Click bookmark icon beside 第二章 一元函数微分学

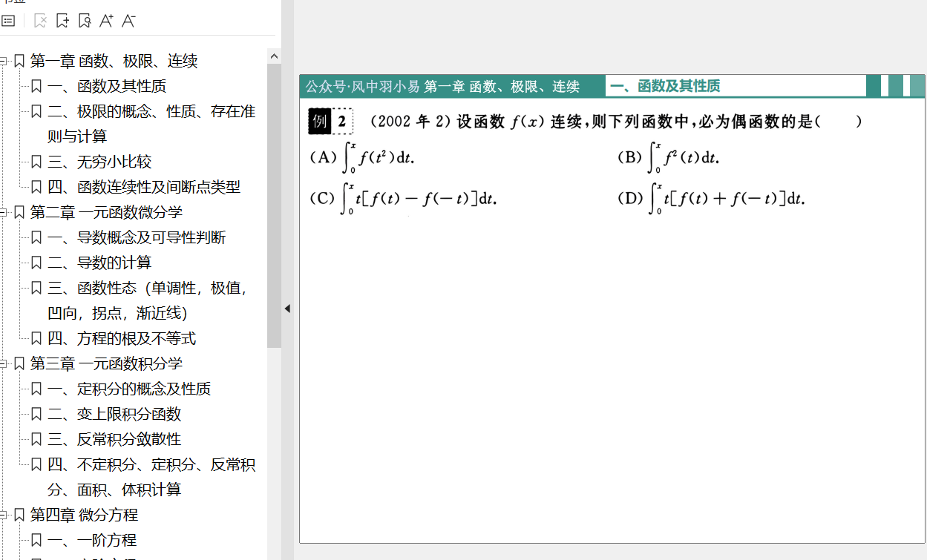tap(19, 213)
